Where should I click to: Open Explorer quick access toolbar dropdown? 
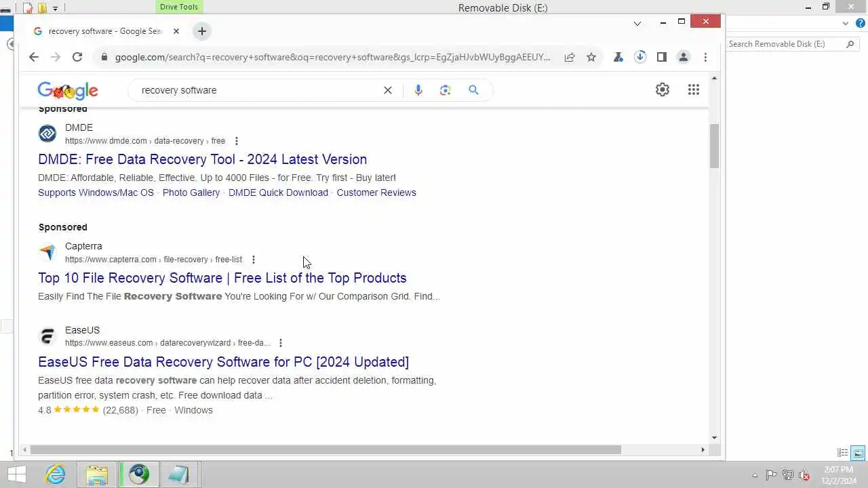pyautogui.click(x=56, y=8)
